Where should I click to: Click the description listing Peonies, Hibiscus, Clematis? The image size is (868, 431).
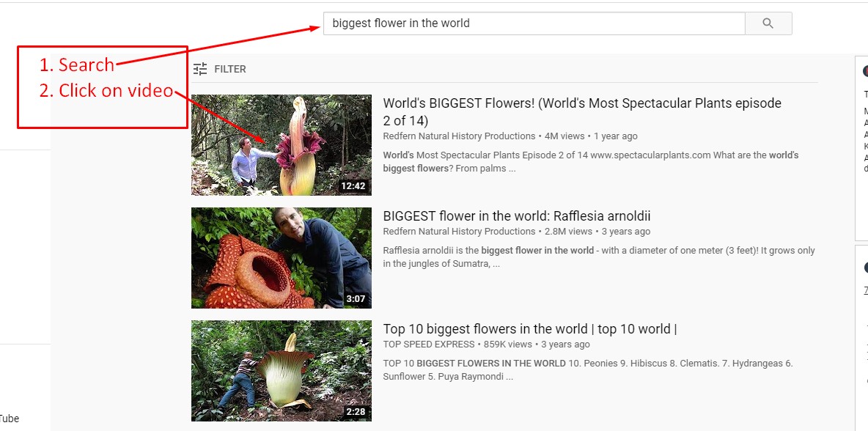587,369
